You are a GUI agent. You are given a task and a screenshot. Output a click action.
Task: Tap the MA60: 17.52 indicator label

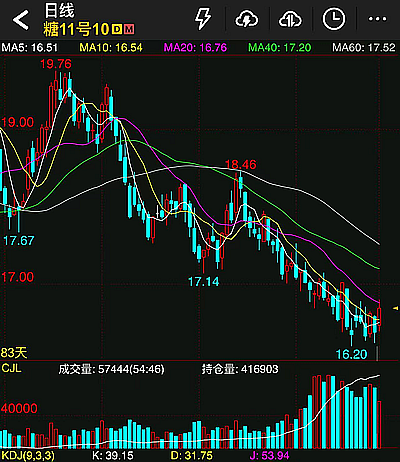[364, 47]
